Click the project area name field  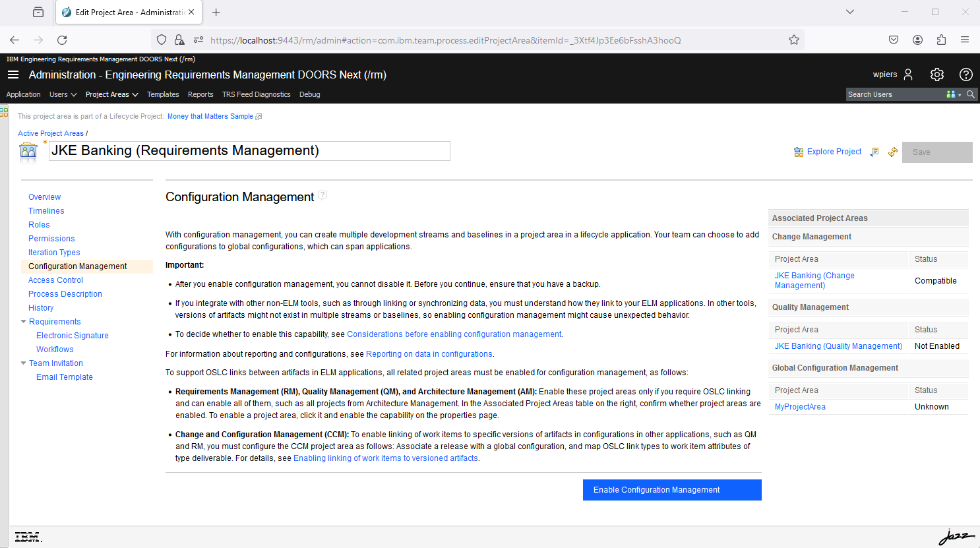click(249, 151)
